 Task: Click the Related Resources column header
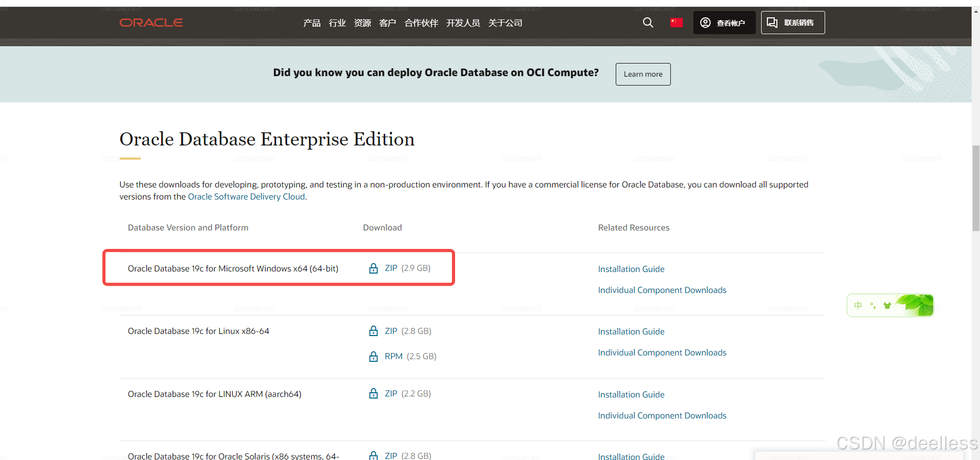click(x=634, y=227)
